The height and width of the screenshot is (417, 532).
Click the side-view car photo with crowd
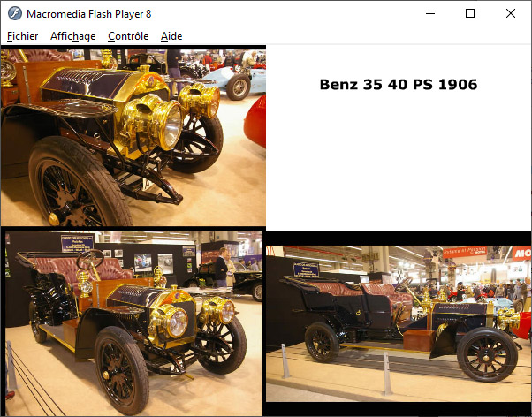pyautogui.click(x=399, y=323)
